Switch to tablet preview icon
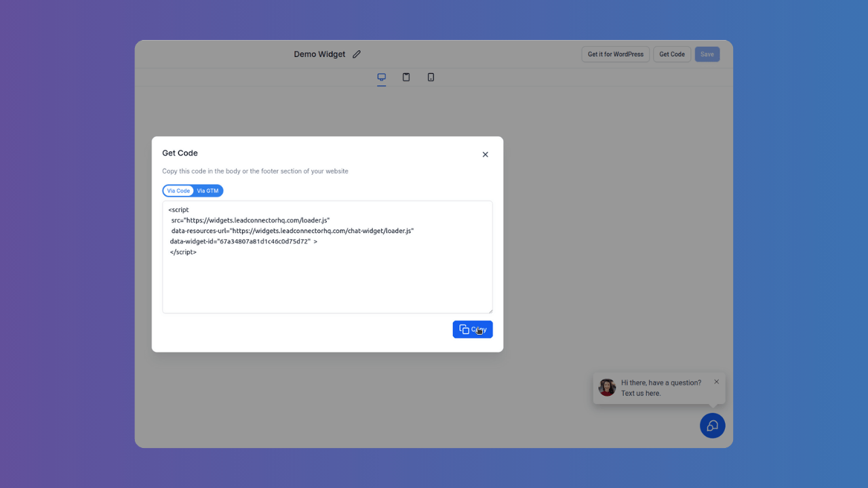Viewport: 868px width, 488px height. click(x=406, y=77)
